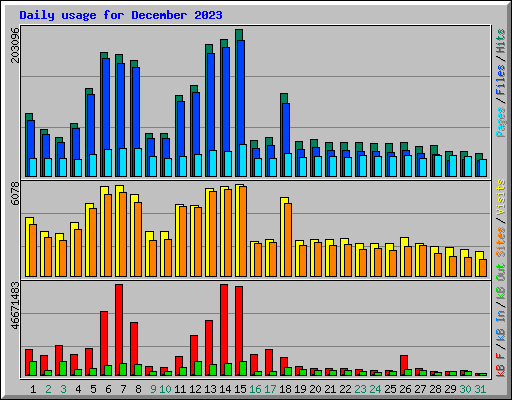
Task: Click the green day 24 label on x-axis
Action: 375,389
